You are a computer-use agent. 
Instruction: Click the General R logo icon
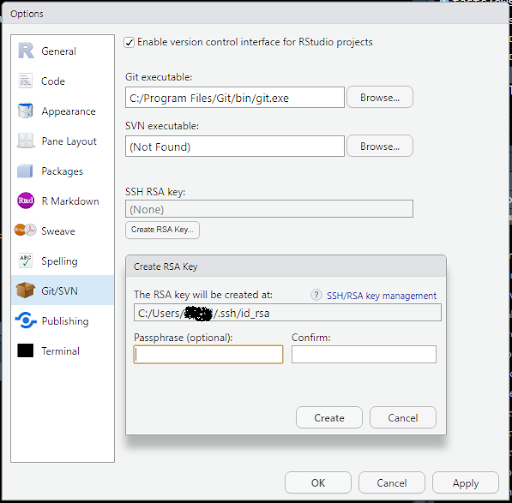click(x=26, y=51)
